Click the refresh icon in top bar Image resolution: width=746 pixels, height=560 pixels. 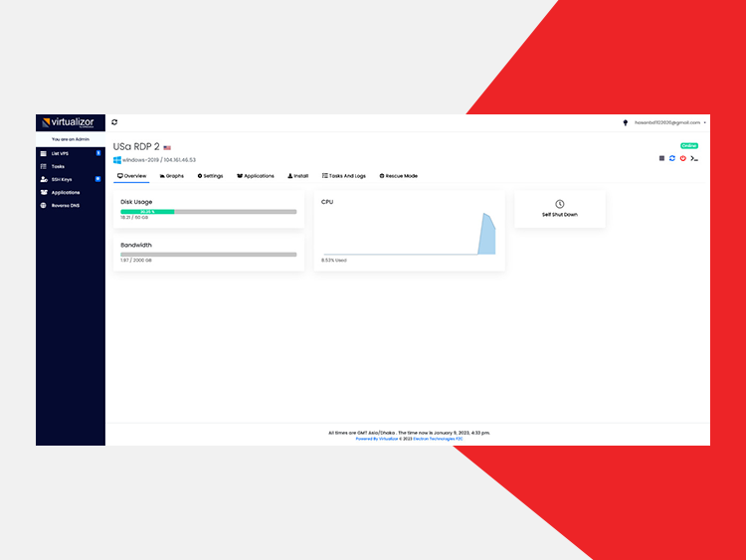point(114,122)
